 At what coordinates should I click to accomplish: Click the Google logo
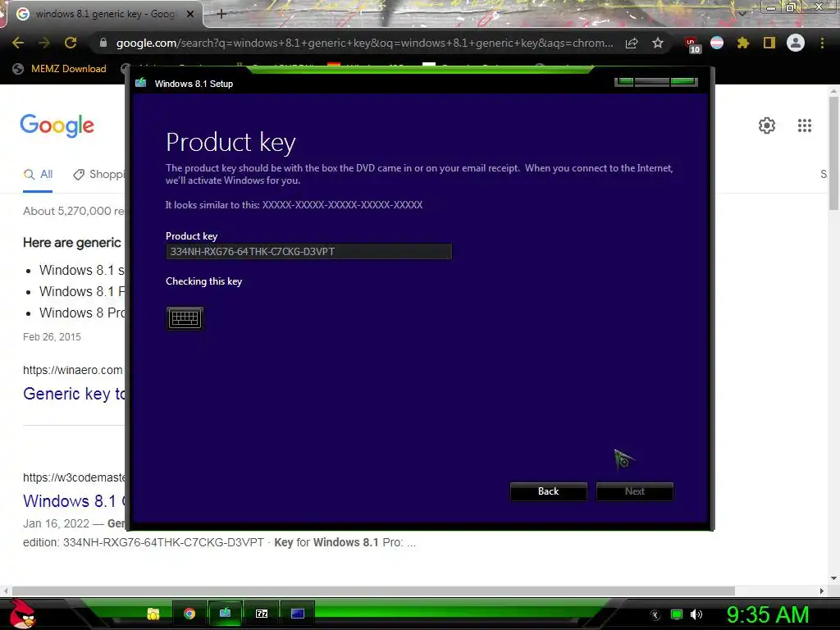click(x=57, y=126)
